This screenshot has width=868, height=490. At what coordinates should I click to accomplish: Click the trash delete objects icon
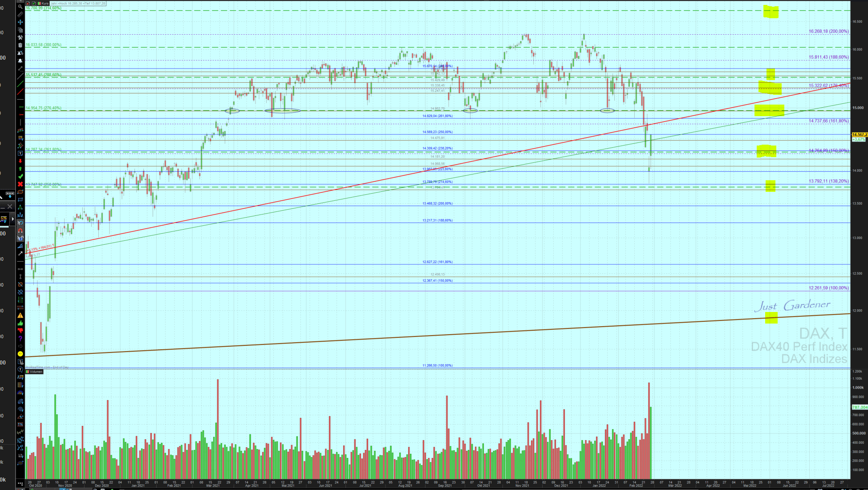pos(20,45)
